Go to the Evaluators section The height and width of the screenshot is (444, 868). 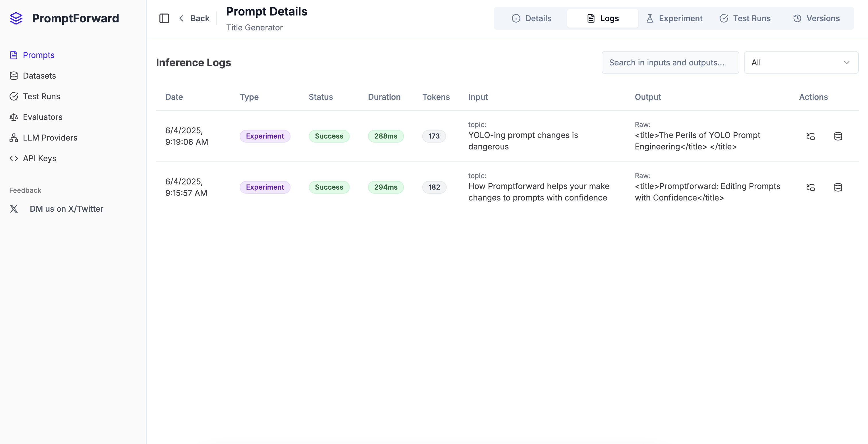point(42,117)
